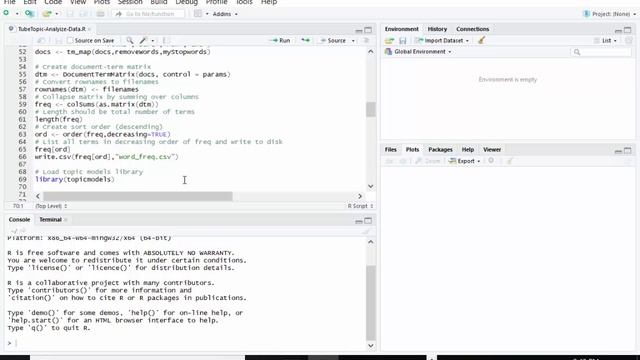Open the Code Tools dropdown arrow

(x=153, y=41)
